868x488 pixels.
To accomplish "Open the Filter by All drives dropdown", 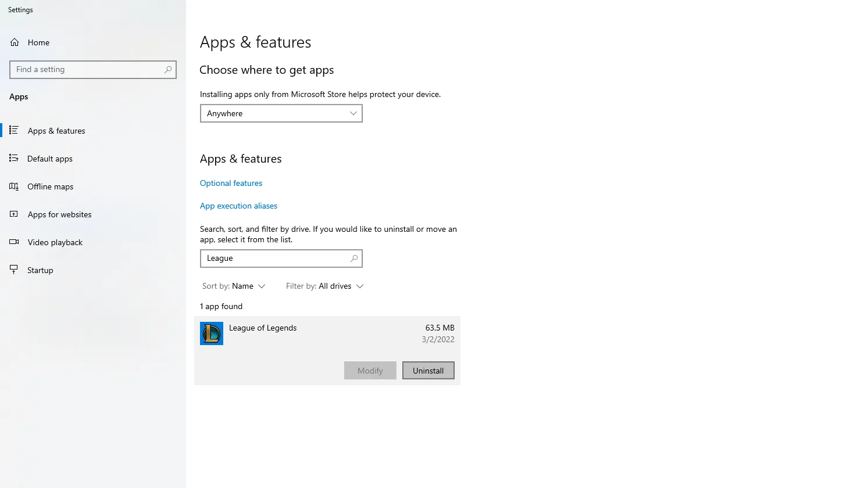I will tap(324, 286).
